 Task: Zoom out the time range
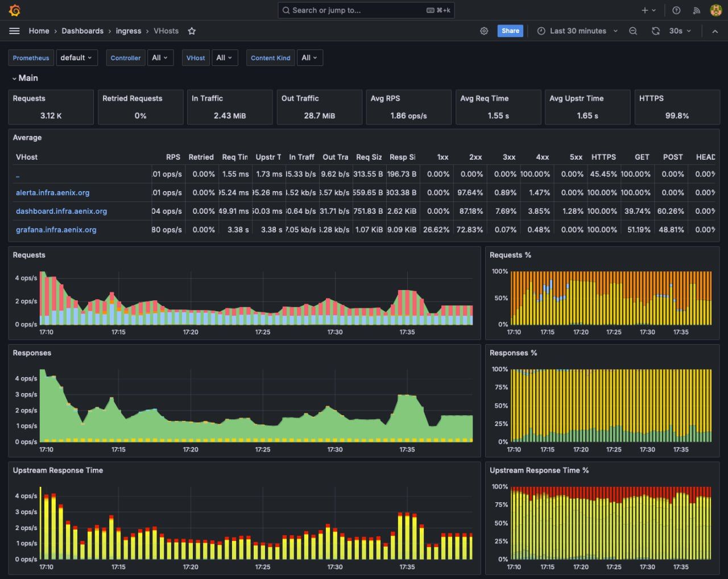(x=633, y=31)
